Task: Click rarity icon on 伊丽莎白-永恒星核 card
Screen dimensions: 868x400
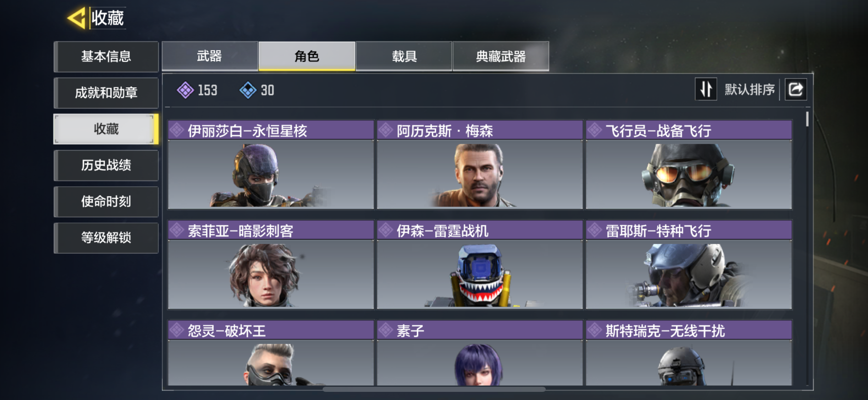Action: [177, 130]
